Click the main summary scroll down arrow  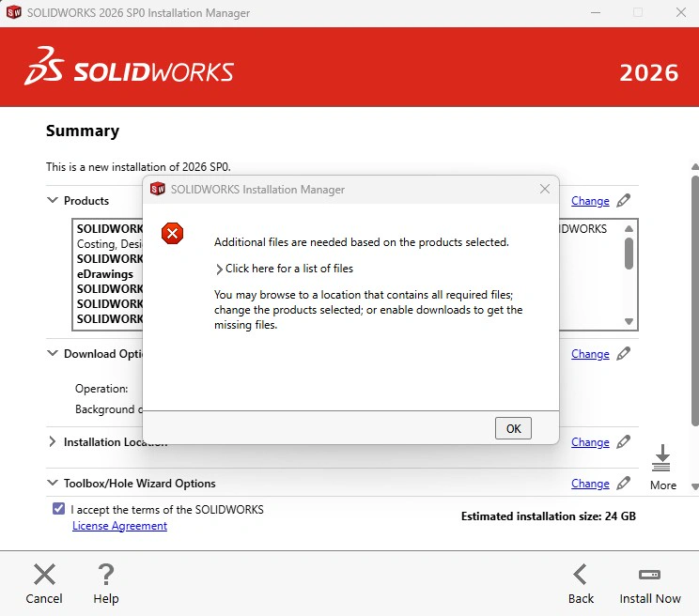695,486
